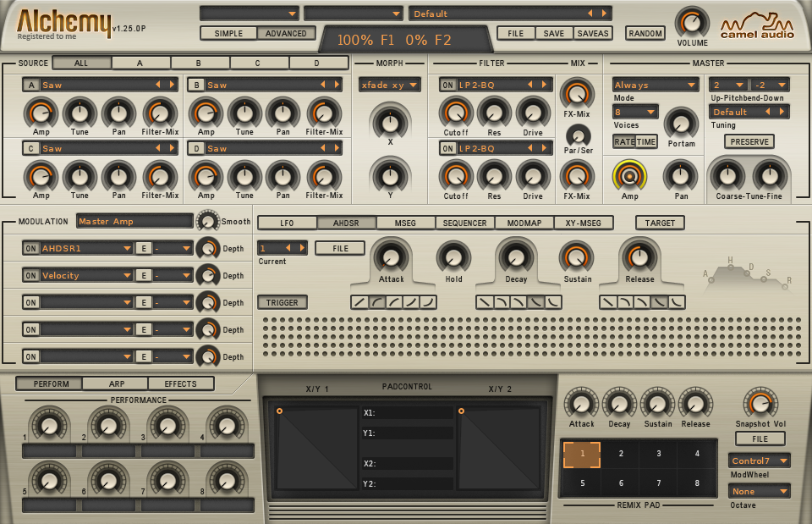Click next arrow on Current envelope number

pyautogui.click(x=302, y=248)
